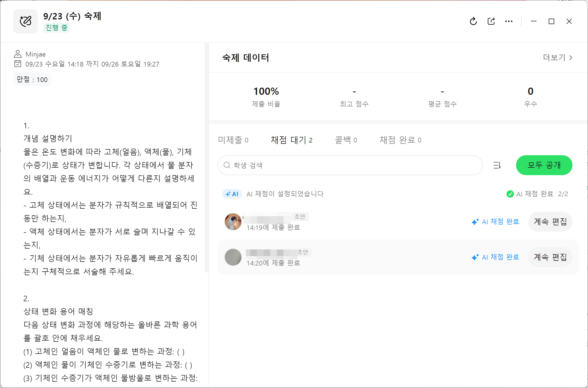588x388 pixels.
Task: Click the 평균 점수 statistic
Action: click(x=442, y=97)
